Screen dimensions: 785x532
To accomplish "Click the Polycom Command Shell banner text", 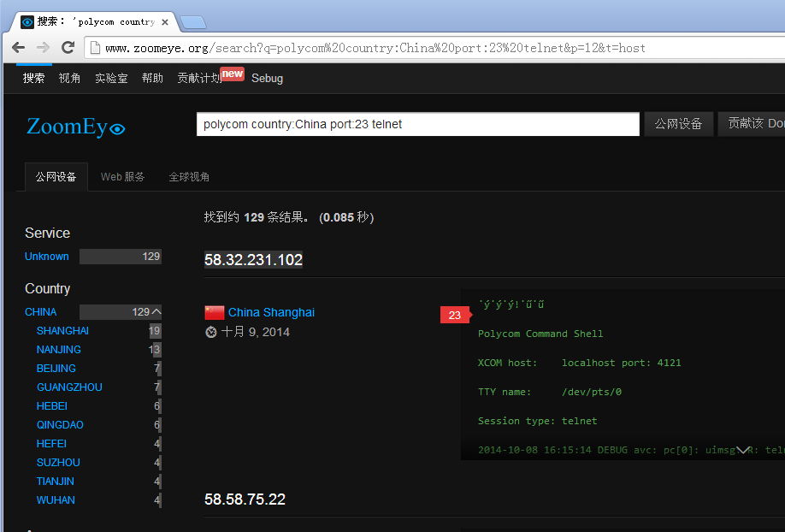I will click(x=540, y=334).
